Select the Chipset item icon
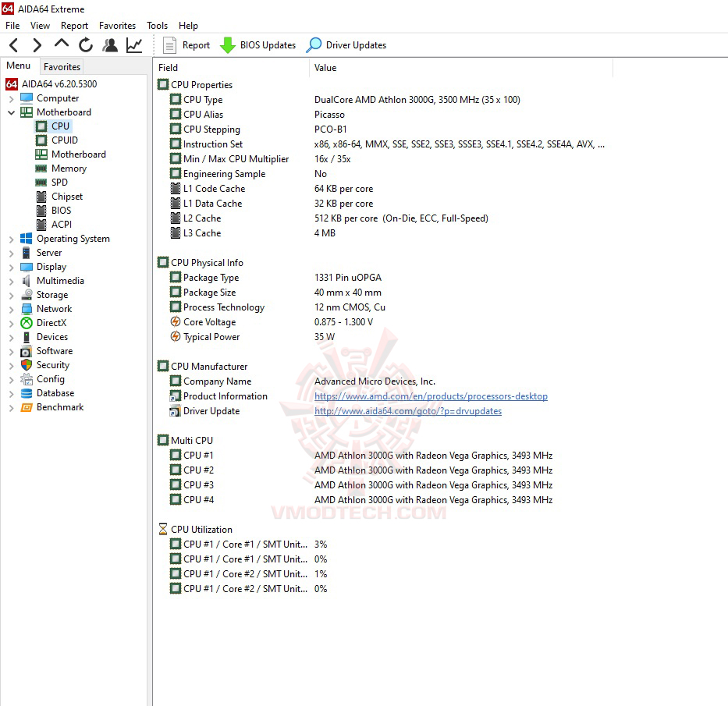728x706 pixels. click(41, 197)
